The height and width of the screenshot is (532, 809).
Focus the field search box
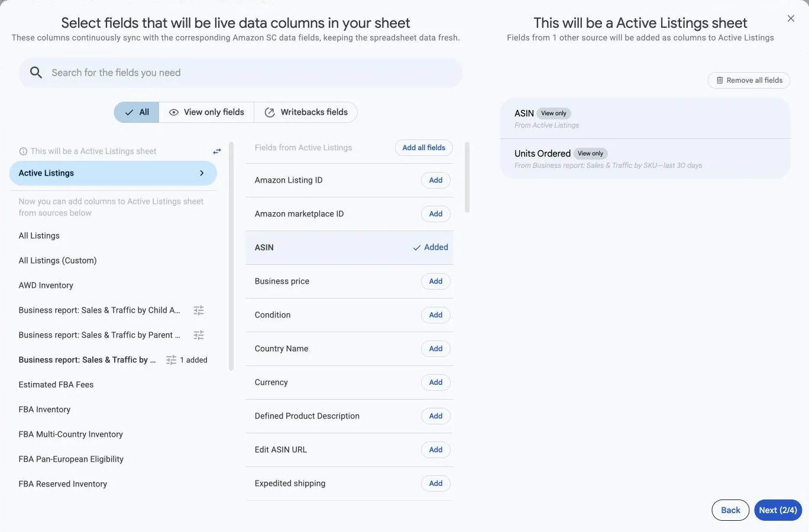[241, 73]
